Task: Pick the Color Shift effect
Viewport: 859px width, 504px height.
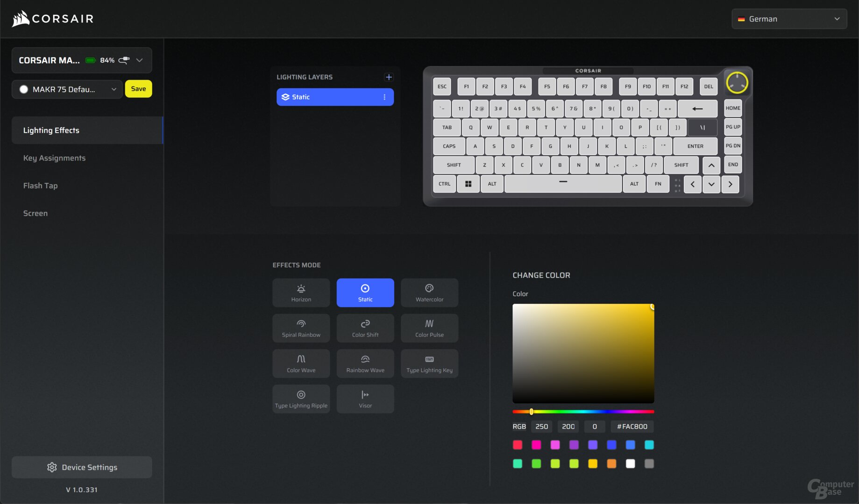Action: pyautogui.click(x=365, y=328)
